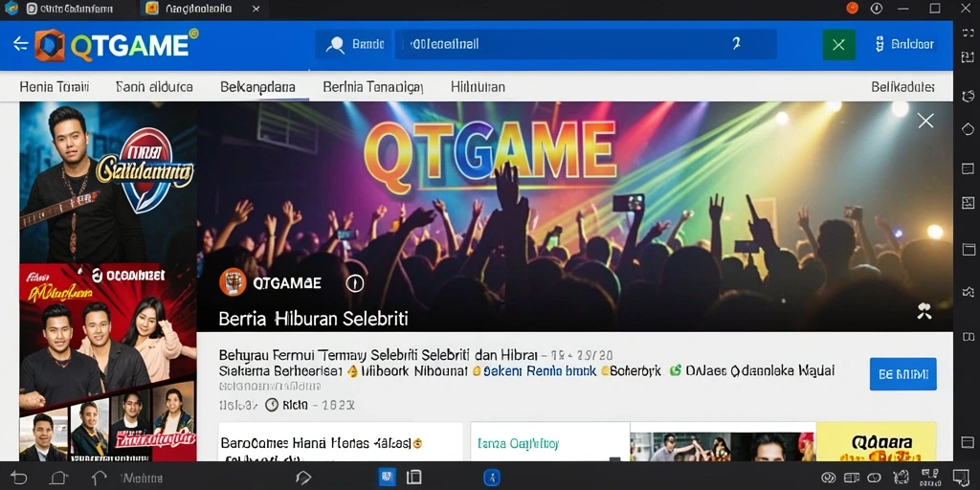
Task: Open the Faoh aidurca tab
Action: pyautogui.click(x=154, y=87)
